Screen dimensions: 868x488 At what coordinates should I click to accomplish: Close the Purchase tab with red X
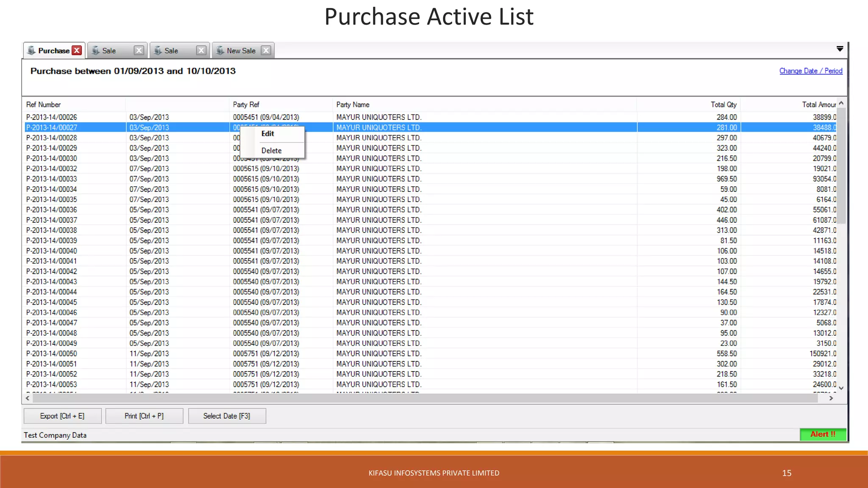tap(77, 50)
